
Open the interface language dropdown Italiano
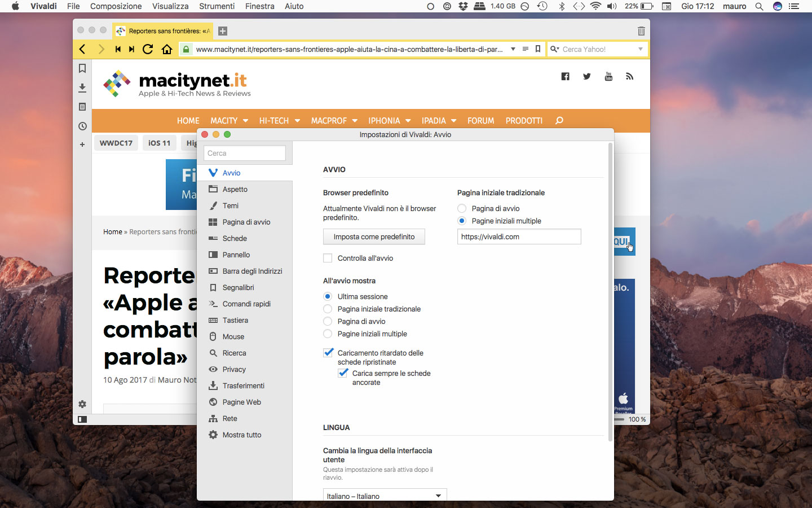pos(385,496)
